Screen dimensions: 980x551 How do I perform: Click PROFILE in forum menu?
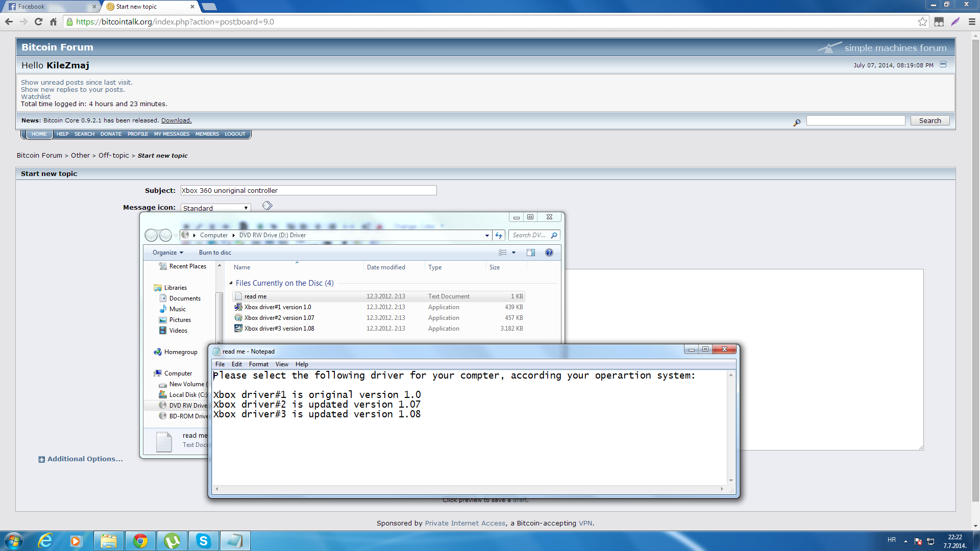tap(138, 134)
